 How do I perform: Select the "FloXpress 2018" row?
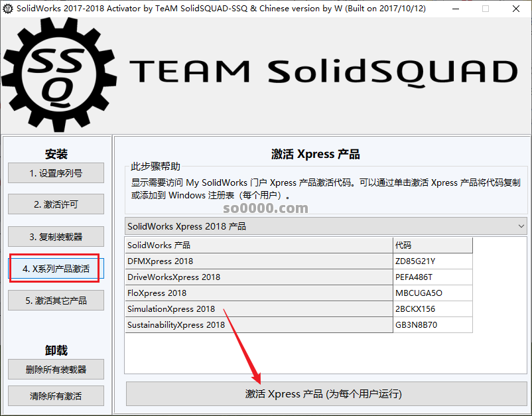point(299,293)
